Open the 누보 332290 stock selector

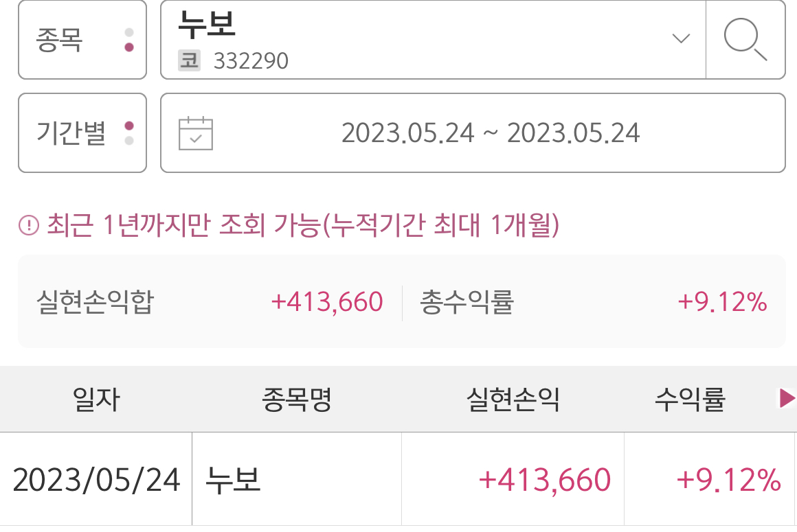[x=412, y=40]
